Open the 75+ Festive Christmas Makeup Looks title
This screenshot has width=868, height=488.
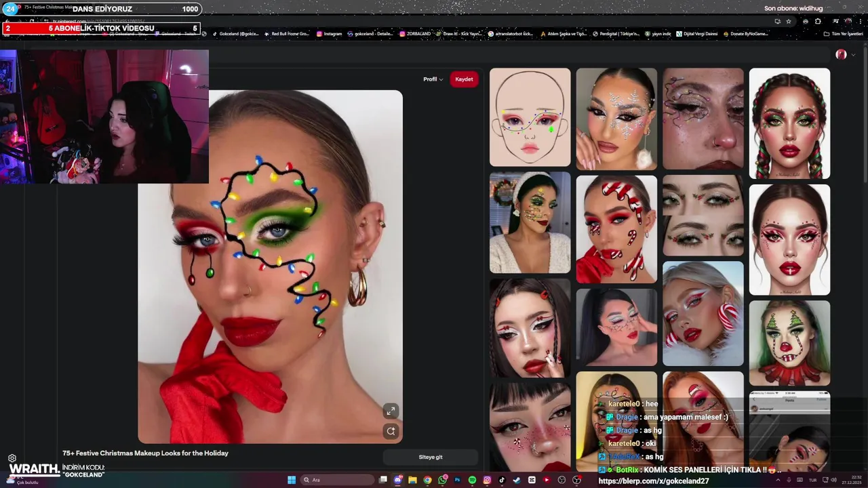coord(145,453)
